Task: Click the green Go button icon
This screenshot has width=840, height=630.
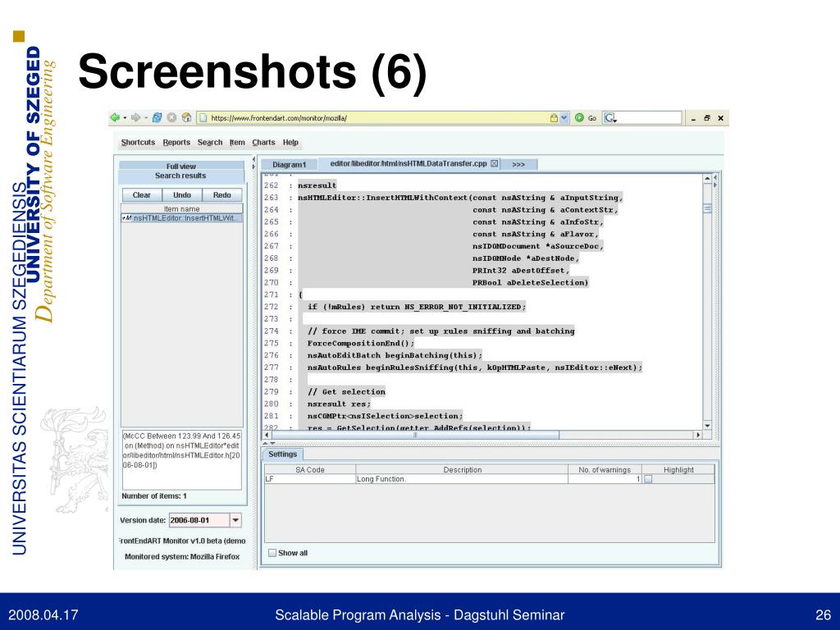Action: click(x=579, y=117)
